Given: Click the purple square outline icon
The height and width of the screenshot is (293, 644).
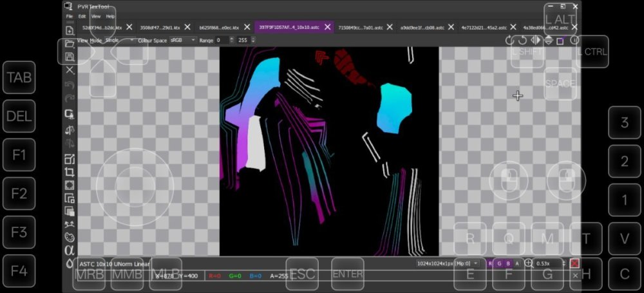Looking at the screenshot, I should pos(560,41).
